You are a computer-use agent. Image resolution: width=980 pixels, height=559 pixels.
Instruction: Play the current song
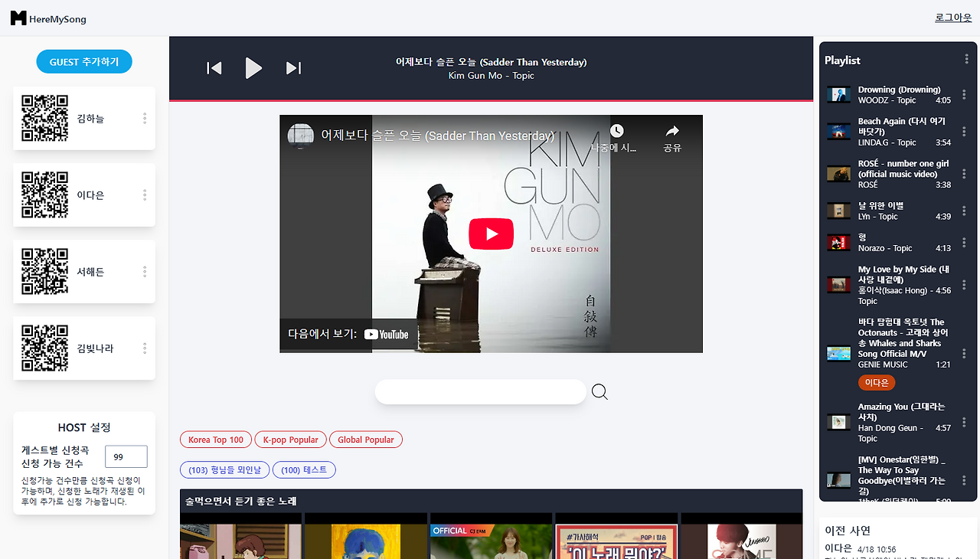[253, 68]
